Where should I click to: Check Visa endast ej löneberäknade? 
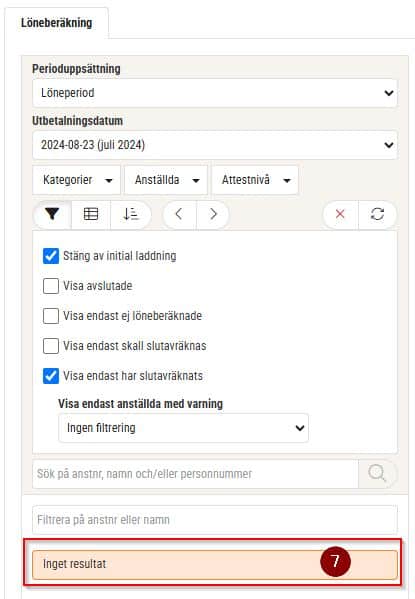pyautogui.click(x=51, y=316)
